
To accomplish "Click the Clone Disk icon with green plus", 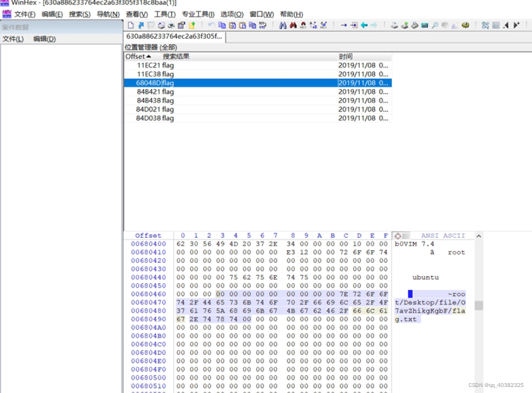I will pos(405,25).
